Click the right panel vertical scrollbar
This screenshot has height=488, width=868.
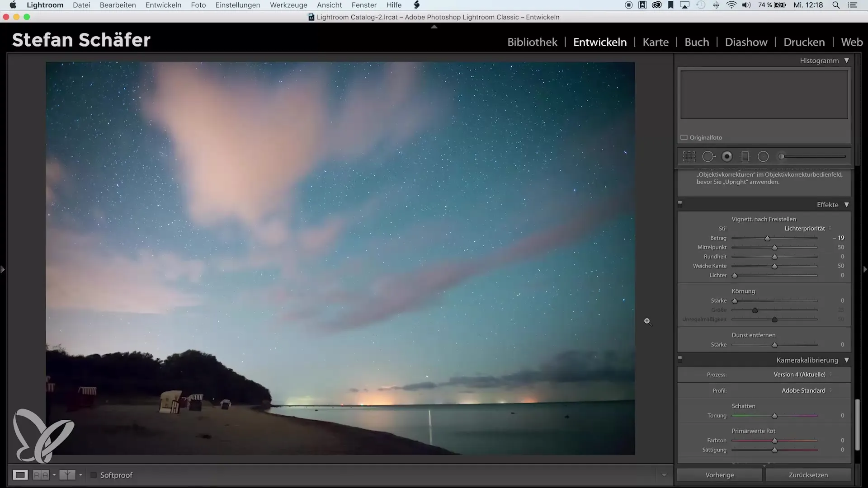click(x=858, y=425)
